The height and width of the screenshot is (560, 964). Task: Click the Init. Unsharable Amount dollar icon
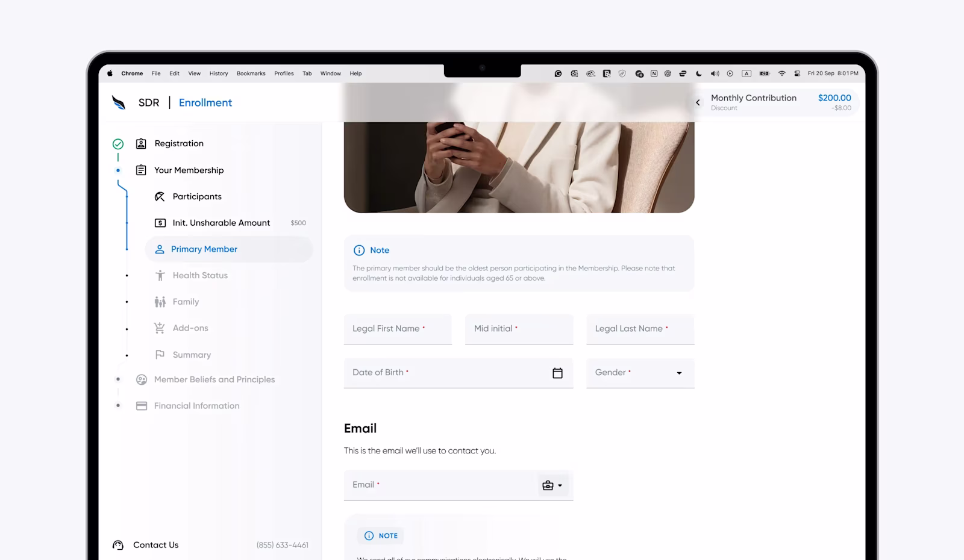coord(160,223)
